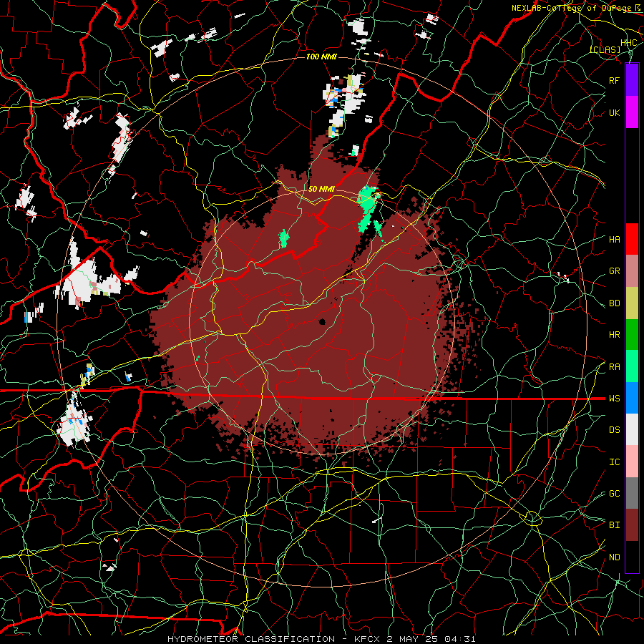The image size is (644, 644).
Task: Click the HR legend label
Action: point(614,335)
